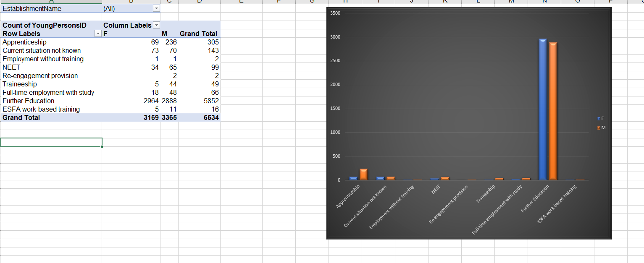Select Employment without training row label

pos(43,59)
